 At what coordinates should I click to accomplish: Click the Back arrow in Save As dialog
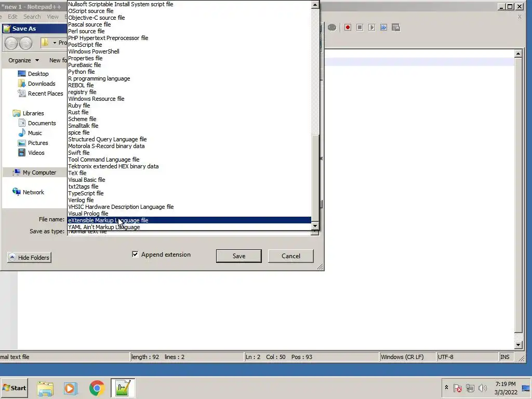click(11, 44)
